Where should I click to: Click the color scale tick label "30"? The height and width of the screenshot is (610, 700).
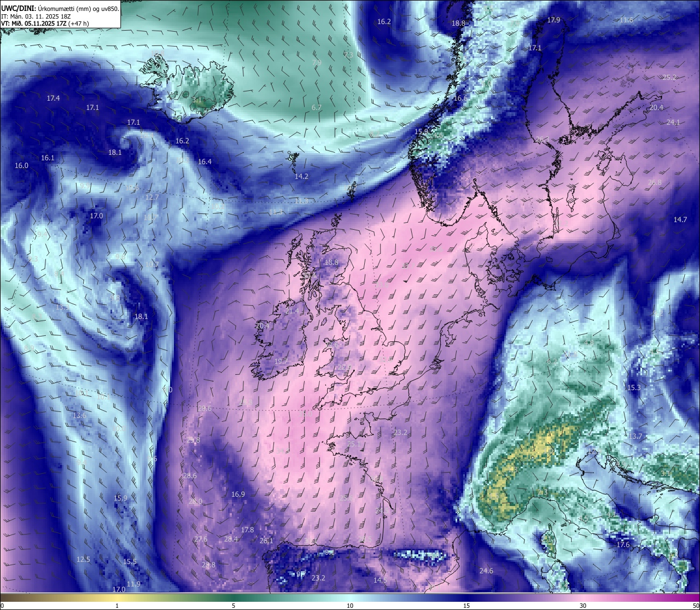[x=583, y=606]
